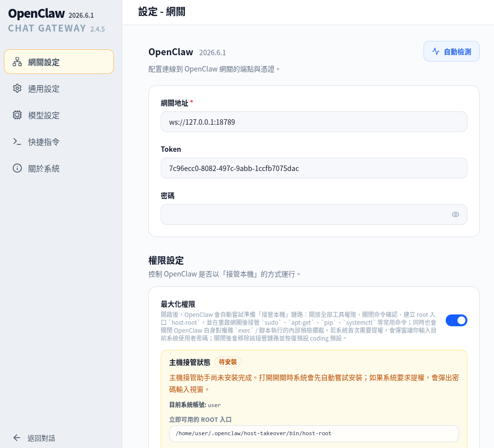Click the 目前系統帳號: user line
The height and width of the screenshot is (448, 494).
tap(195, 405)
